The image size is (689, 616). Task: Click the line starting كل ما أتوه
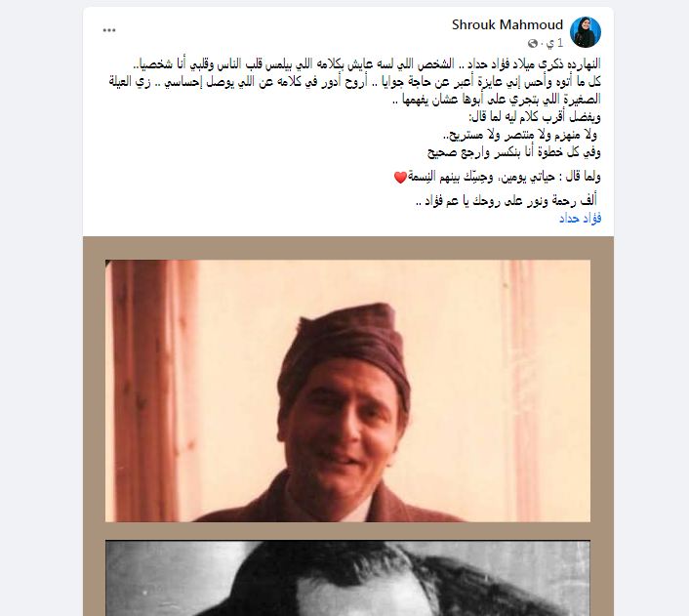[355, 82]
